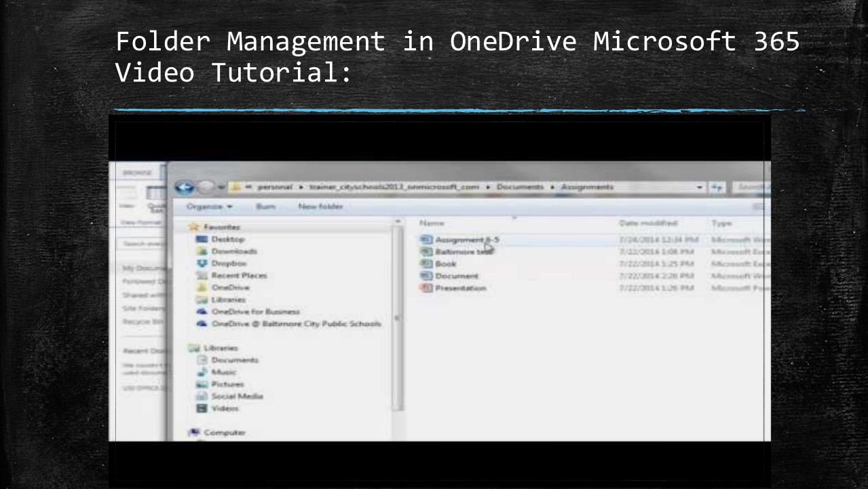868x489 pixels.
Task: Select 'Assignments' in the address breadcrumb
Action: click(x=587, y=187)
